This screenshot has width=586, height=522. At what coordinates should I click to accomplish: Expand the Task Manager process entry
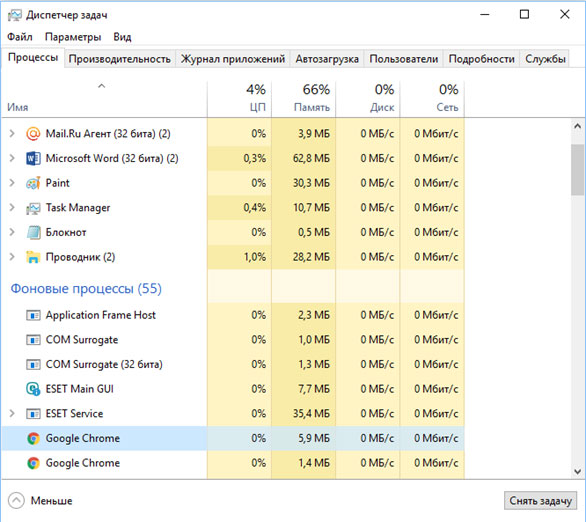(x=12, y=207)
